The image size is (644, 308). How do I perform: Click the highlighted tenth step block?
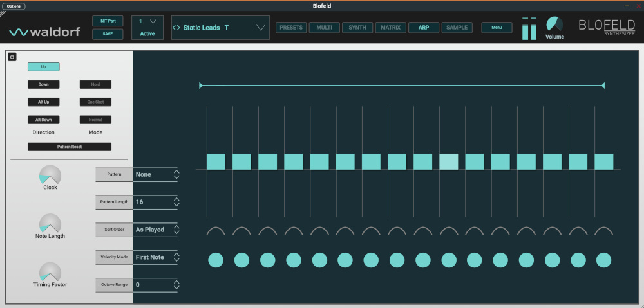449,161
